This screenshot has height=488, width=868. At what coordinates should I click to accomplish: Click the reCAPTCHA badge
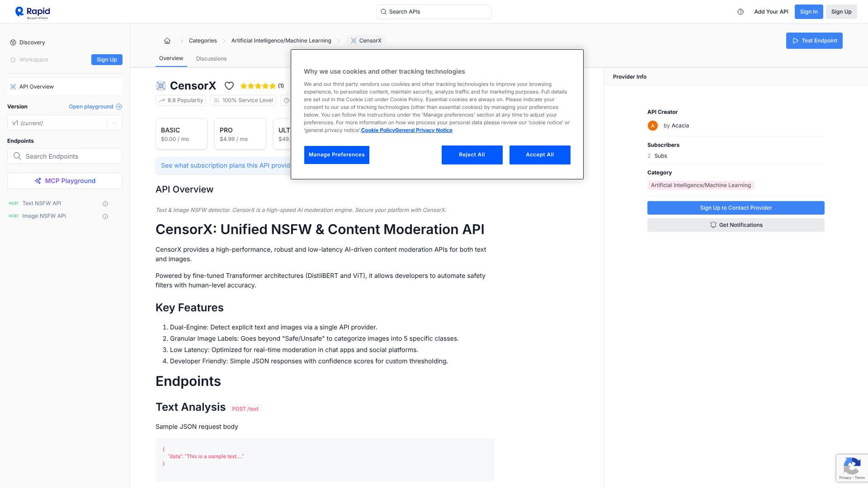(852, 468)
